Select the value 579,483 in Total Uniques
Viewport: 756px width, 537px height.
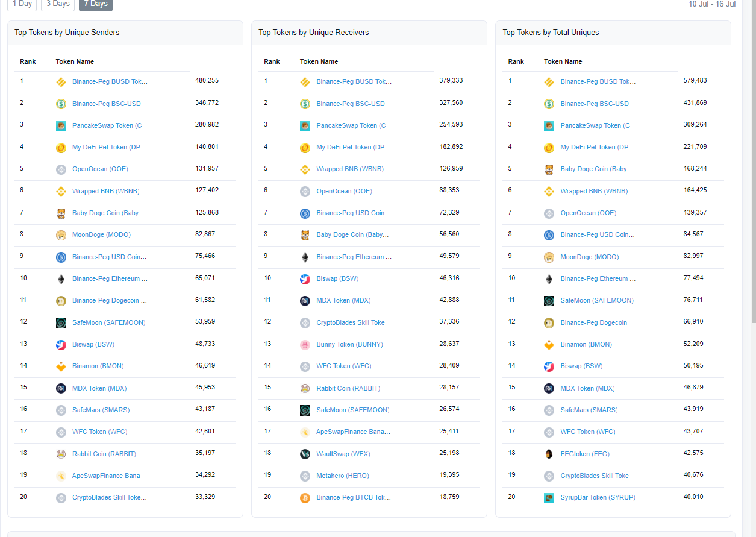click(x=695, y=80)
